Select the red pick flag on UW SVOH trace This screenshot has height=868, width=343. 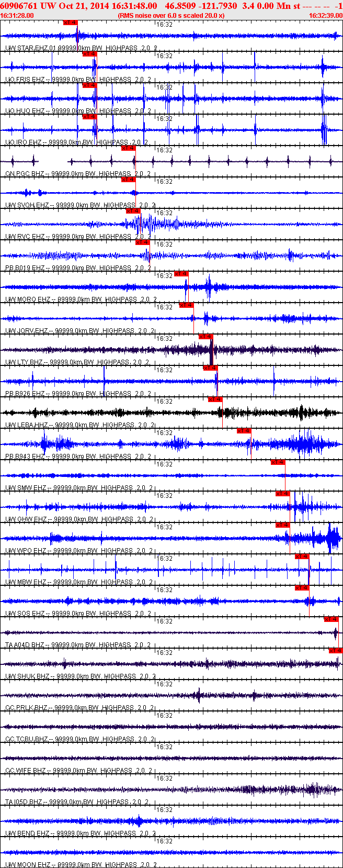tap(128, 180)
